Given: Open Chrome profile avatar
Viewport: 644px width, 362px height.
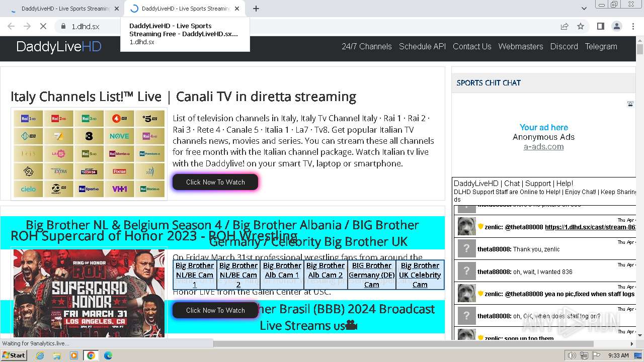Looking at the screenshot, I should pos(617,26).
